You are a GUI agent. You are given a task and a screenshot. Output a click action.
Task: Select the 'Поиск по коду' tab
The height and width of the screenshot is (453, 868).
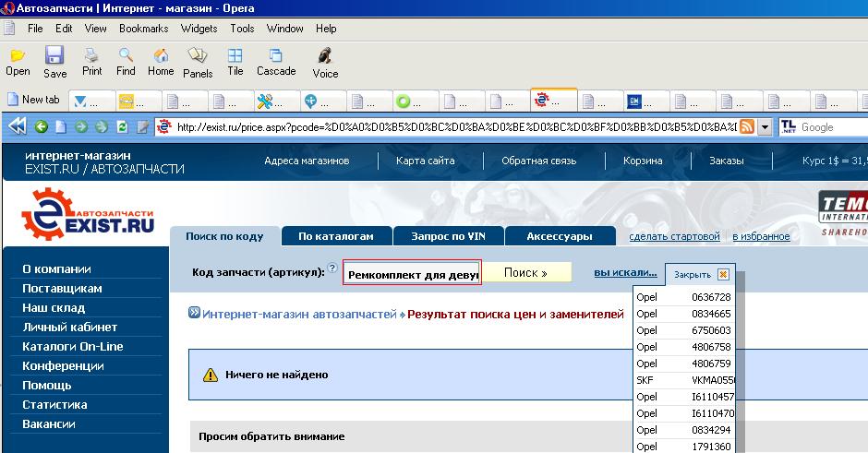pos(224,236)
